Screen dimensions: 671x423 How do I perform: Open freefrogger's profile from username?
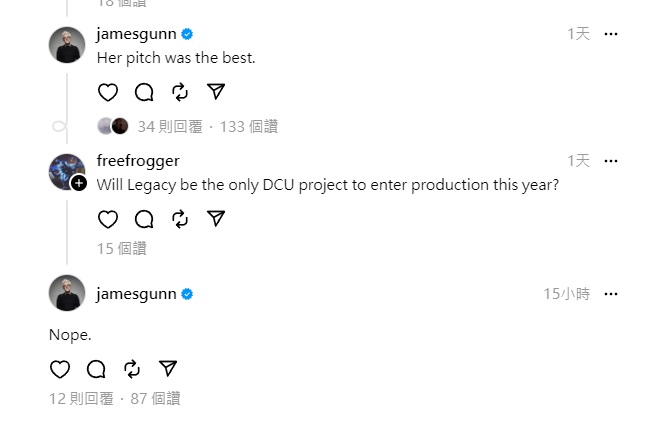tap(138, 161)
